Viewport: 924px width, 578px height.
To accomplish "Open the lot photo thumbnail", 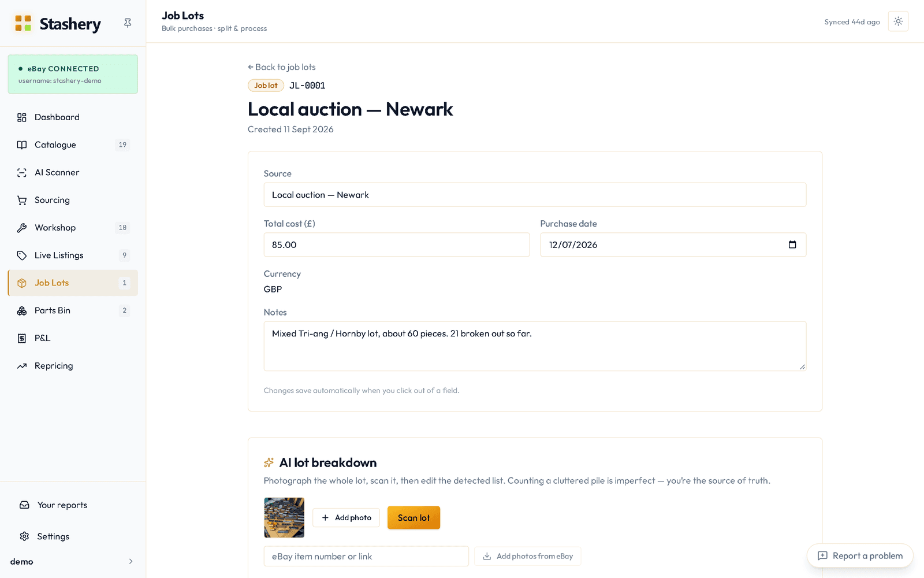I will point(284,518).
